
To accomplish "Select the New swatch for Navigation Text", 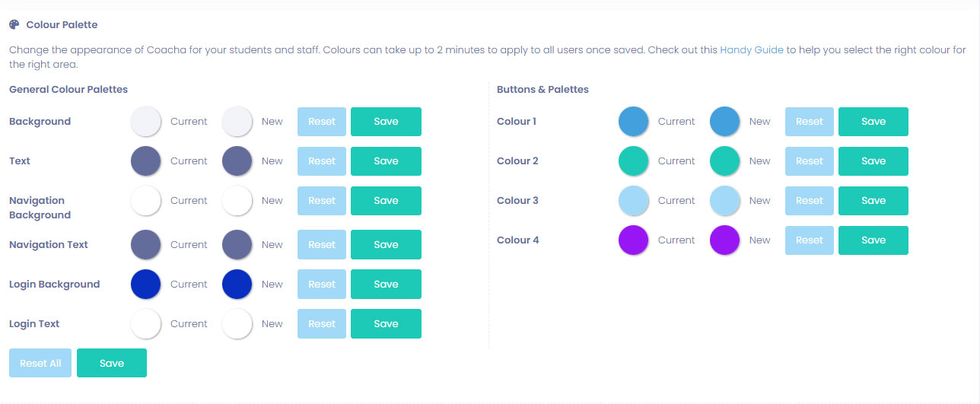I will click(237, 244).
